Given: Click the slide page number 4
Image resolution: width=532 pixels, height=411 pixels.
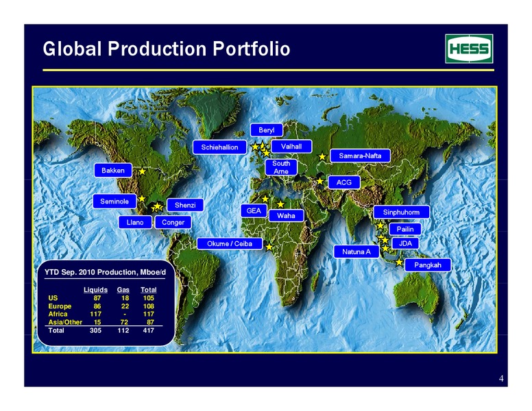Looking at the screenshot, I should coord(501,379).
